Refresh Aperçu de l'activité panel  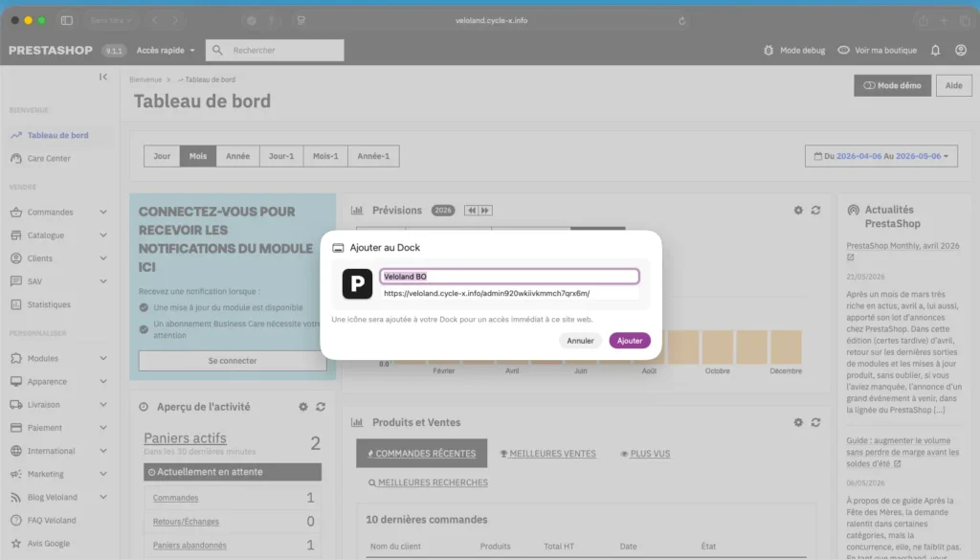pos(321,407)
